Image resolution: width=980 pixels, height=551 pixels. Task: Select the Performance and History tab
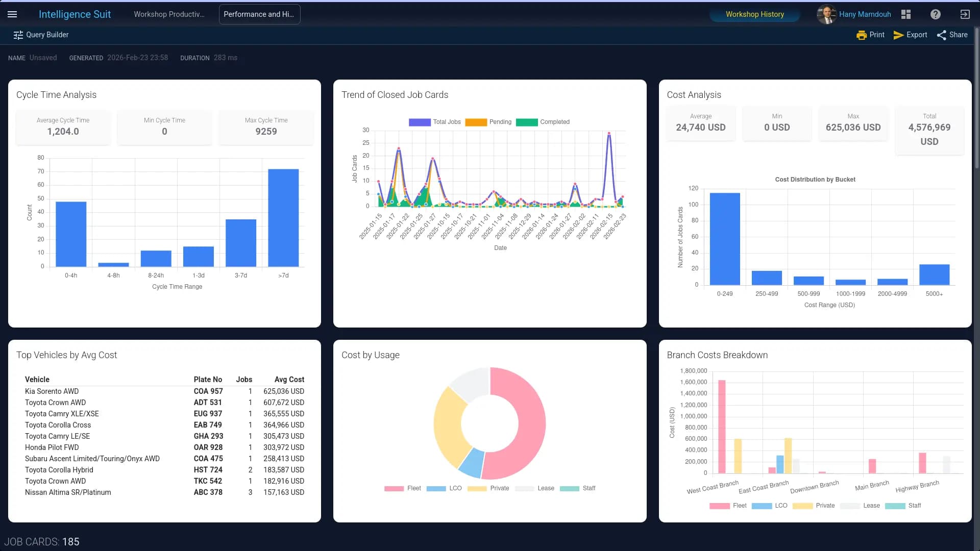259,14
